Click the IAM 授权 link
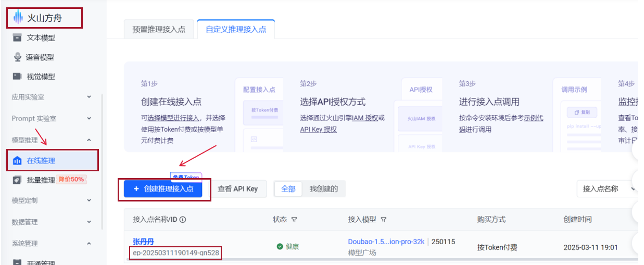This screenshot has height=265, width=644. tap(365, 118)
